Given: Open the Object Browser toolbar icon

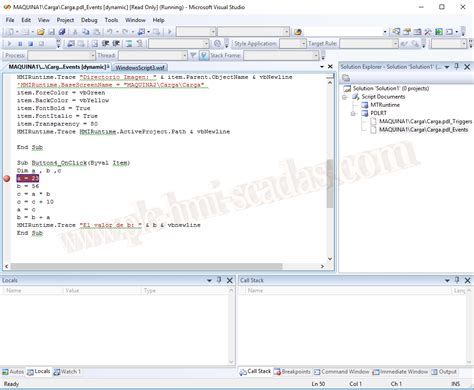Looking at the screenshot, I should click(x=417, y=32).
